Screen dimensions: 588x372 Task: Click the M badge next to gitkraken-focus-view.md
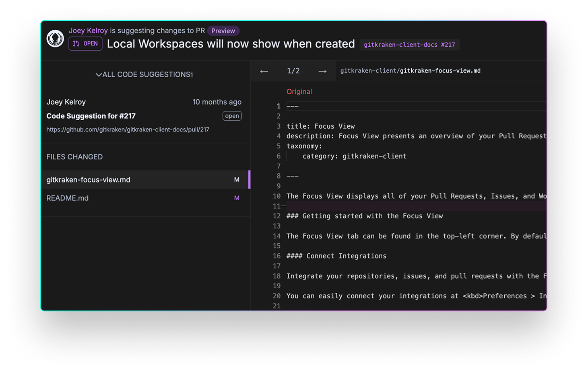(237, 179)
